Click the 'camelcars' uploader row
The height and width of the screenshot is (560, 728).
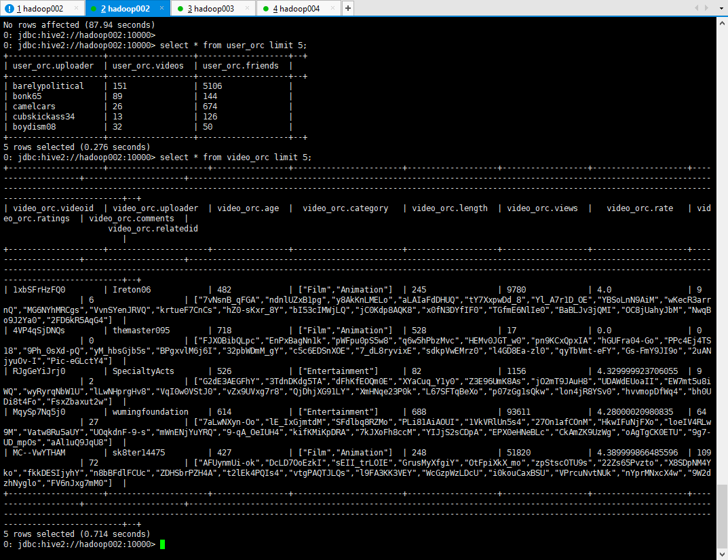tap(34, 107)
